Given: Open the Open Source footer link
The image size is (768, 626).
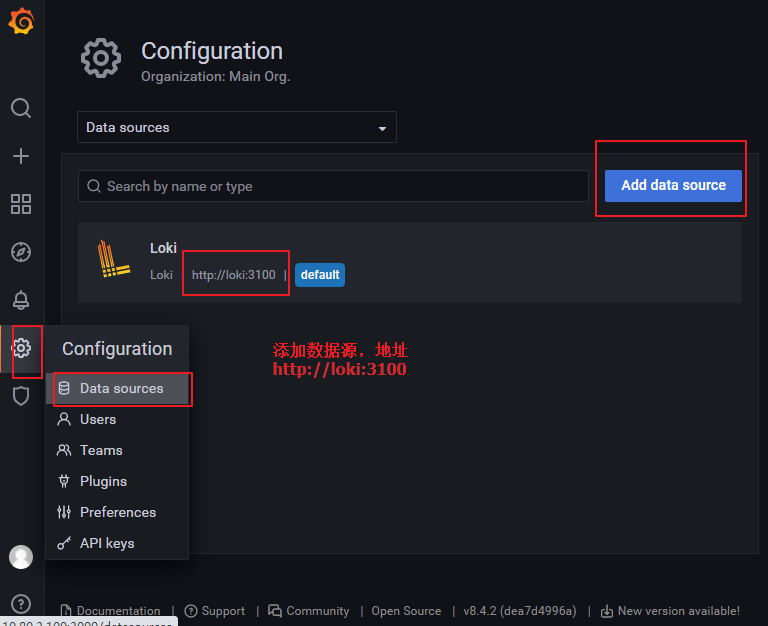Looking at the screenshot, I should tap(406, 611).
